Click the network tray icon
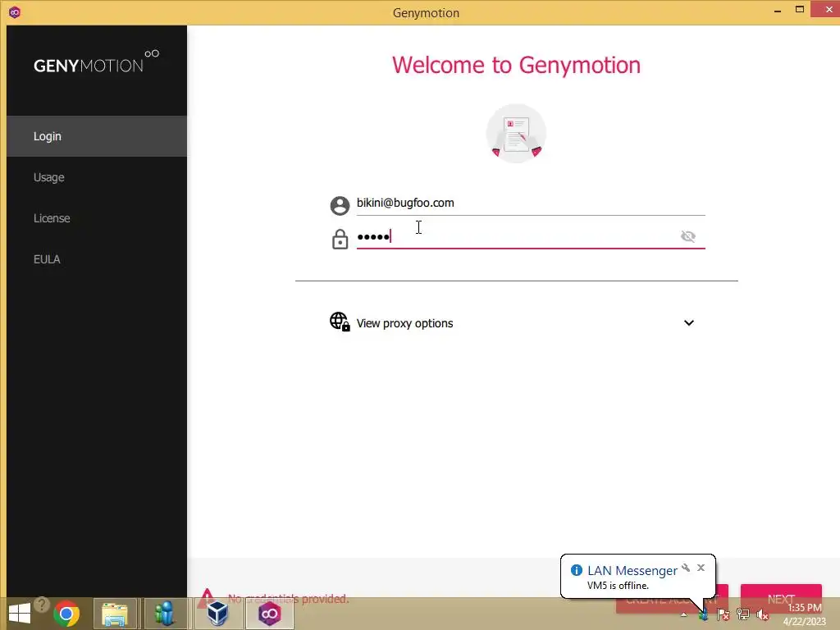Screen dimensions: 840x630 [x=742, y=614]
